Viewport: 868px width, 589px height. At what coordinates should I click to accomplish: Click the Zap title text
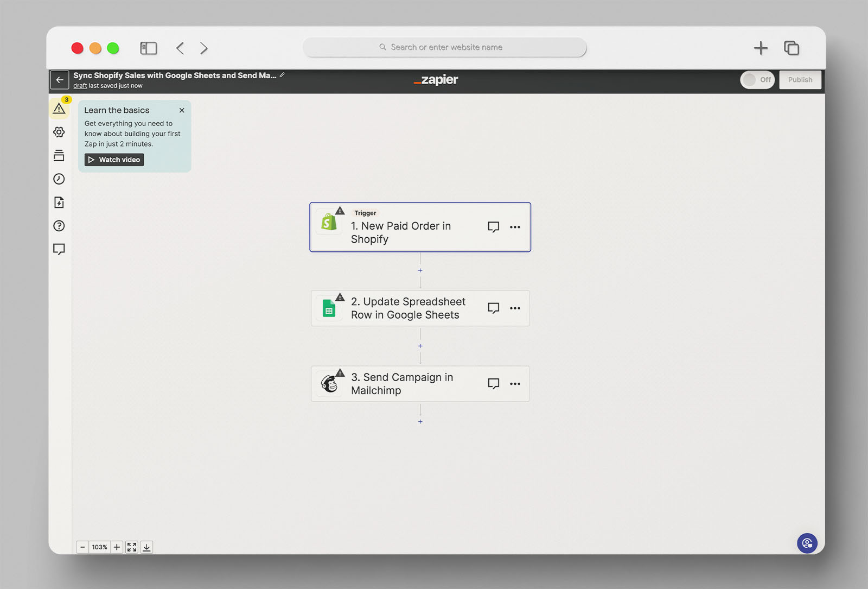click(x=175, y=75)
